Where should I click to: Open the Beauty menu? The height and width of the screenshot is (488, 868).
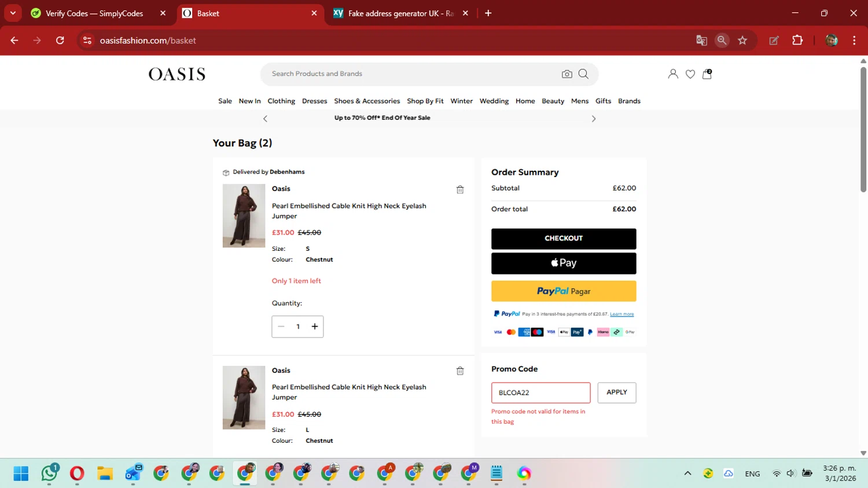pos(553,101)
